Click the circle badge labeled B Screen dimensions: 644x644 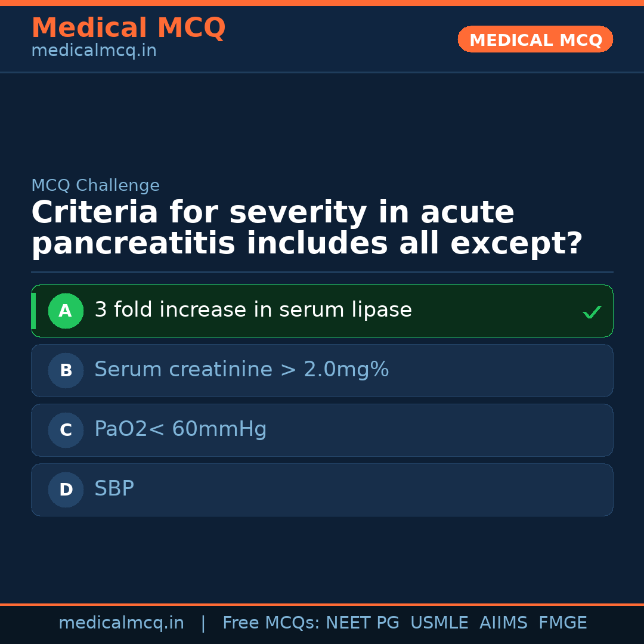[66, 370]
